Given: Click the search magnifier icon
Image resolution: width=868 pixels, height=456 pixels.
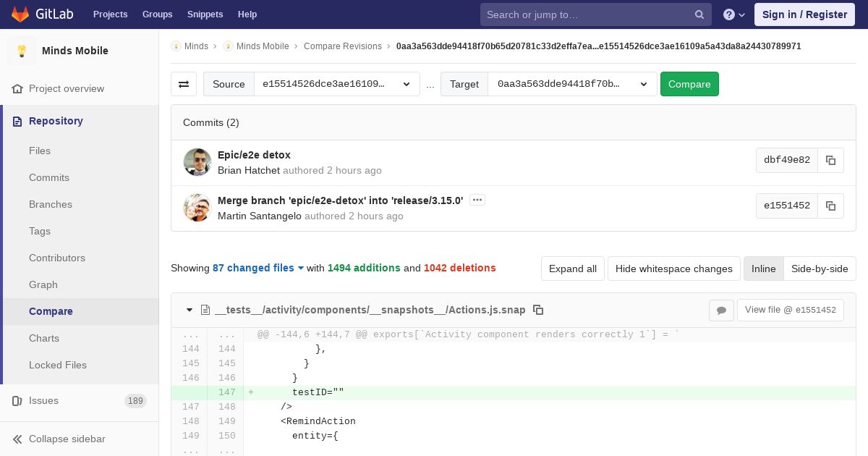Looking at the screenshot, I should click(699, 14).
